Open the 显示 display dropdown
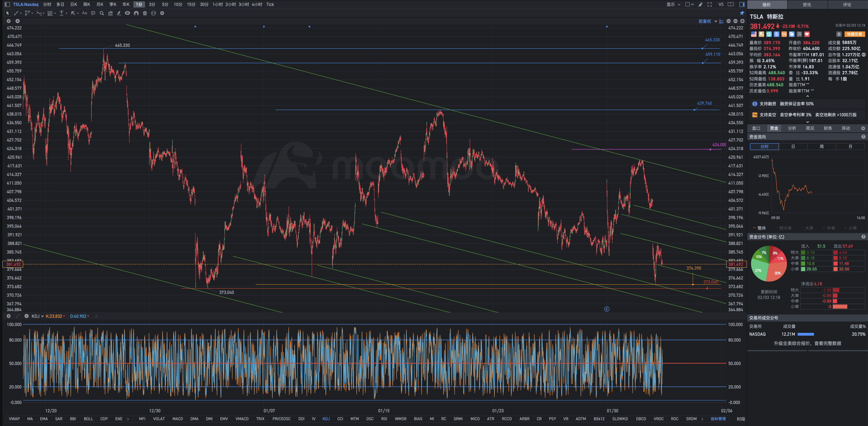This screenshot has height=426, width=868. [673, 4]
